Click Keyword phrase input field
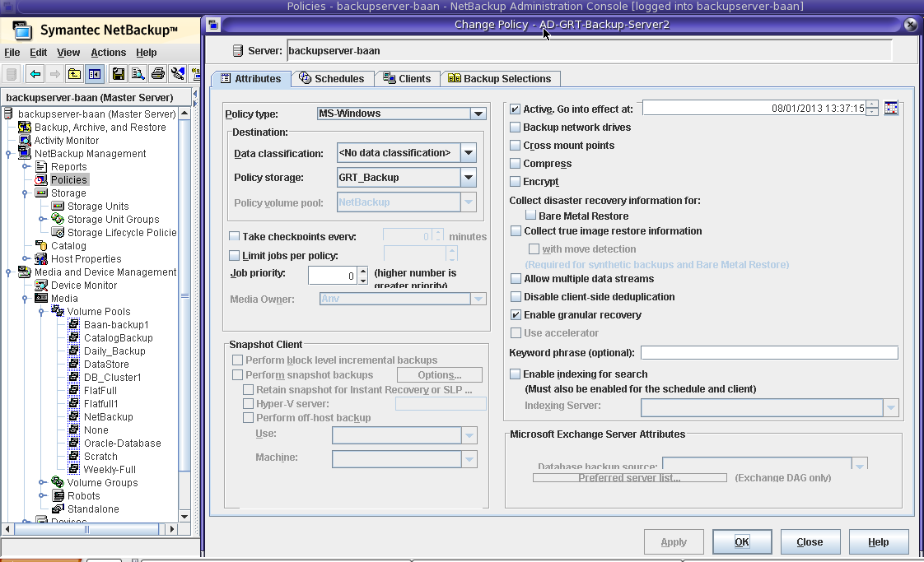Viewport: 924px width, 562px height. (769, 353)
